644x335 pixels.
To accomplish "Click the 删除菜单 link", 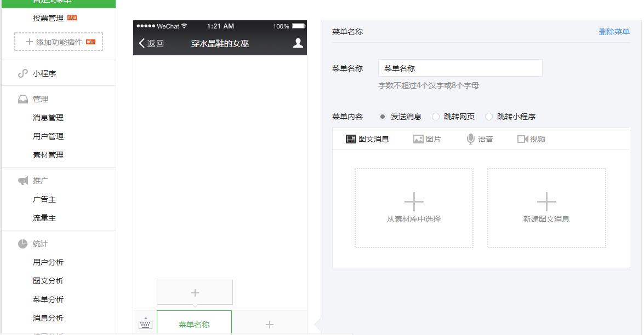I will click(614, 32).
